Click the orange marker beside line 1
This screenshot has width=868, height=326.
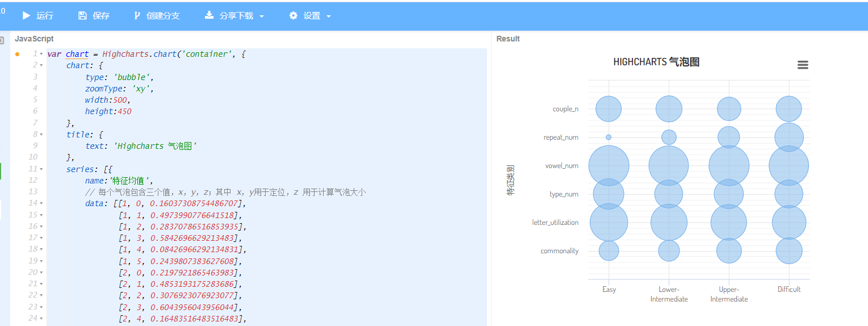pyautogui.click(x=17, y=55)
